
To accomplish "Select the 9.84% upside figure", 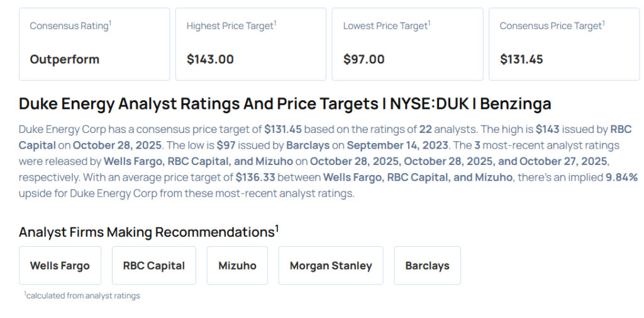I will tap(621, 178).
